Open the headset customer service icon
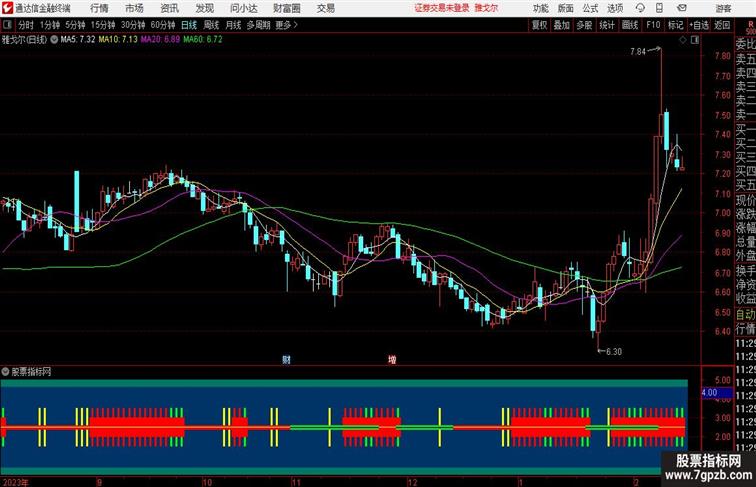The height and width of the screenshot is (487, 756). (640, 8)
